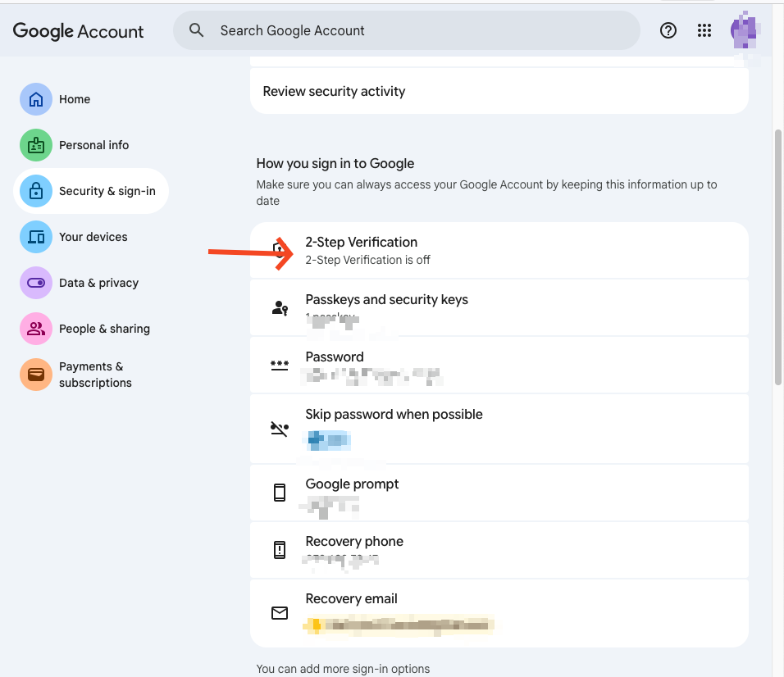
Task: Click the search magnifier icon
Action: 196,30
